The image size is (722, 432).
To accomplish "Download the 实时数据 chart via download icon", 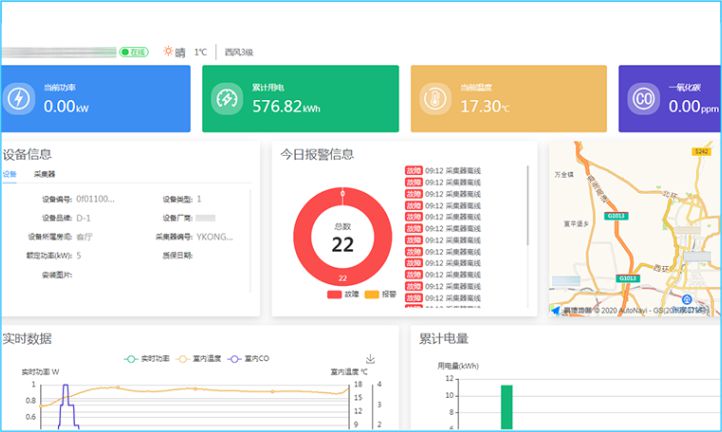I will (370, 358).
